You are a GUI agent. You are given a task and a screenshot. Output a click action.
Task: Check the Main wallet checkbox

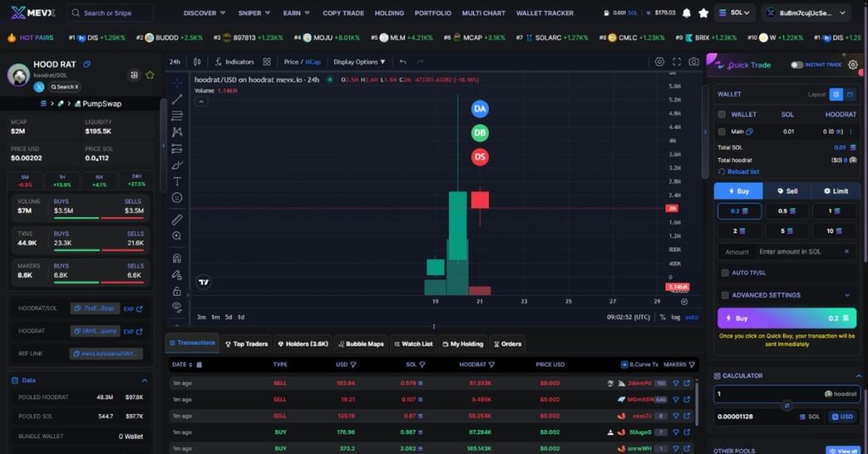(722, 131)
